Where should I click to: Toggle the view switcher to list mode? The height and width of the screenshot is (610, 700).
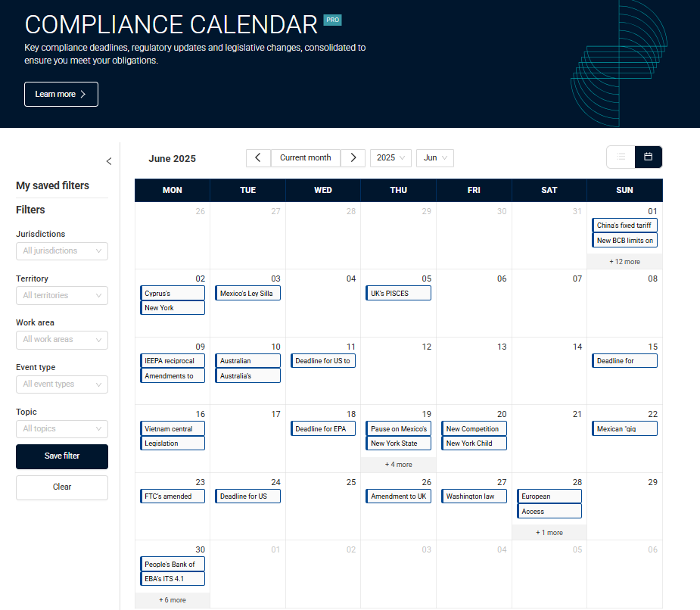(620, 157)
